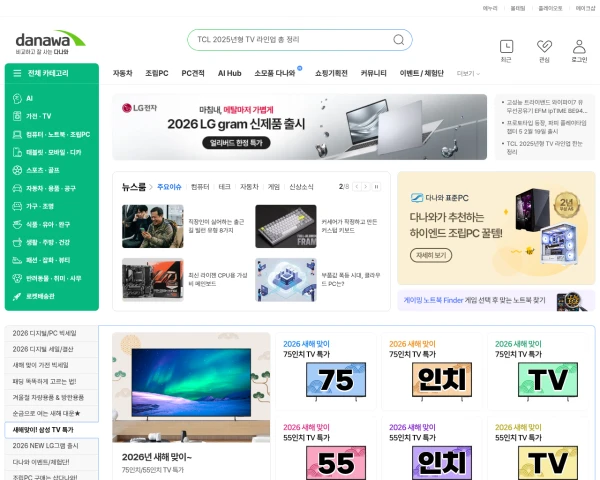Open the custom keyboard news thumbnail
This screenshot has width=600, height=480.
[286, 226]
